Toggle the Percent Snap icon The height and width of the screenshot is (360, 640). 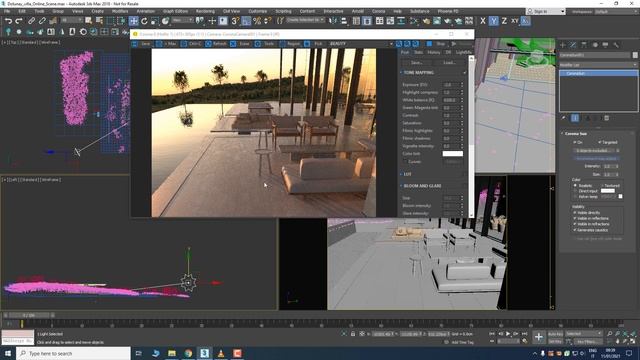257,21
